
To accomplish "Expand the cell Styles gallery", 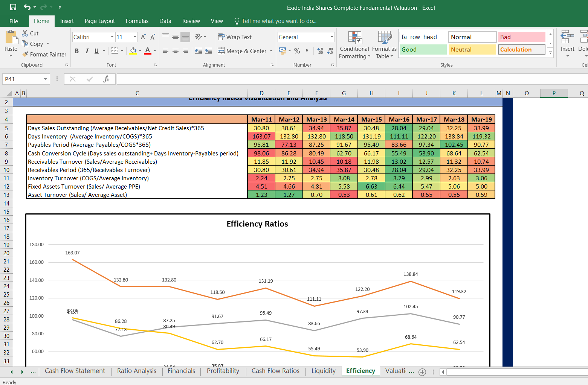I will pyautogui.click(x=550, y=53).
